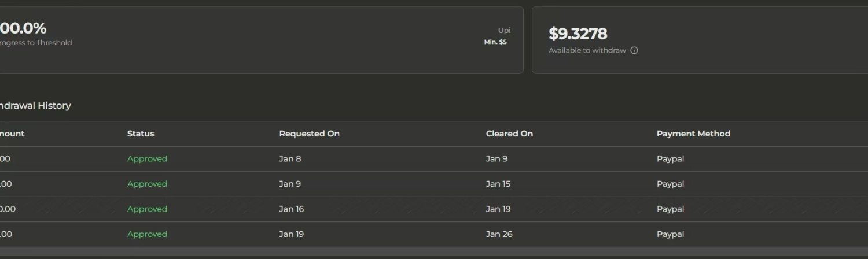The image size is (868, 259).
Task: Click the Payment Method column header
Action: coord(693,134)
